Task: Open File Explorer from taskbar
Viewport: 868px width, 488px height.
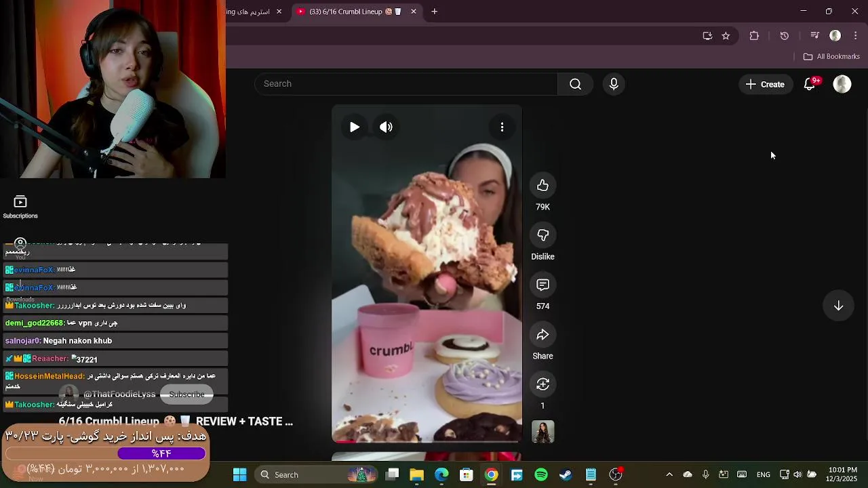Action: point(416,474)
